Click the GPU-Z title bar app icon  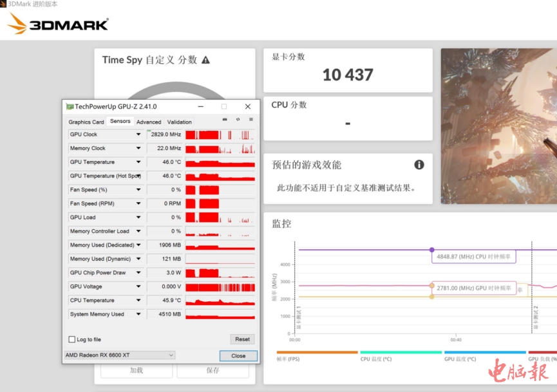(x=70, y=106)
